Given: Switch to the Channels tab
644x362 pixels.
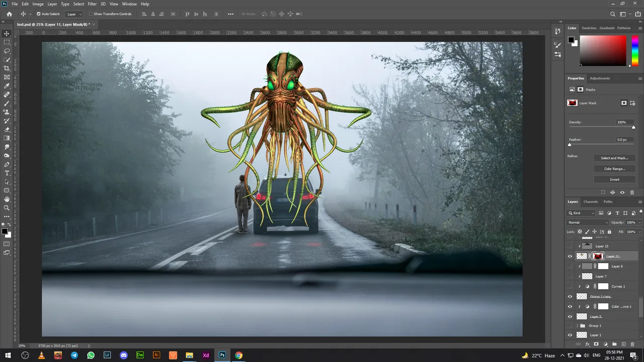Looking at the screenshot, I should 591,202.
